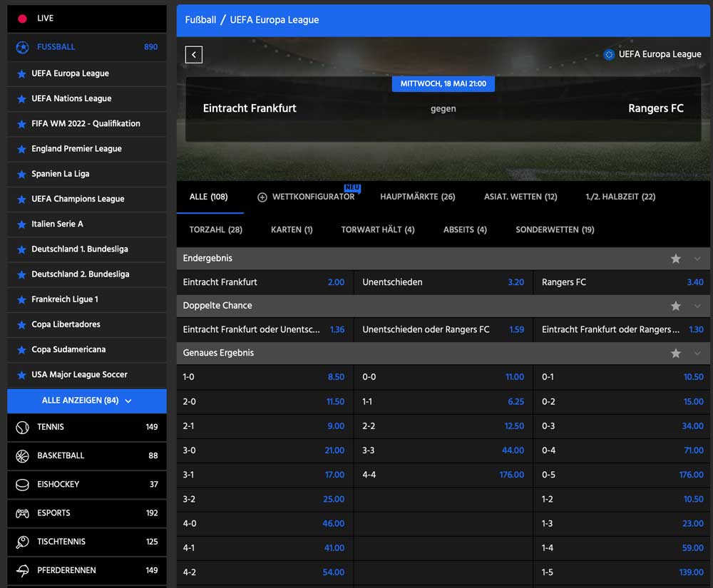Image resolution: width=713 pixels, height=588 pixels.
Task: Collapse the Doppelte Chance section chevron
Action: (697, 306)
